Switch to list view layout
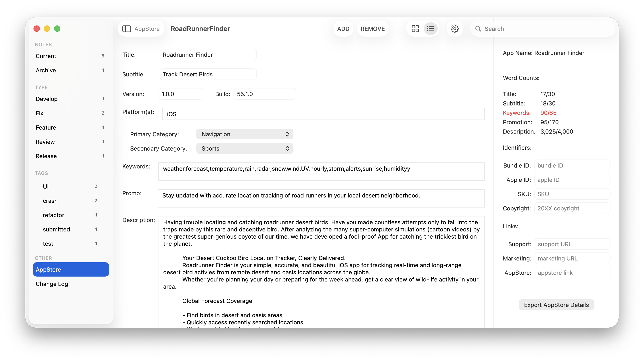Viewport: 644px width, 361px height. pos(431,29)
